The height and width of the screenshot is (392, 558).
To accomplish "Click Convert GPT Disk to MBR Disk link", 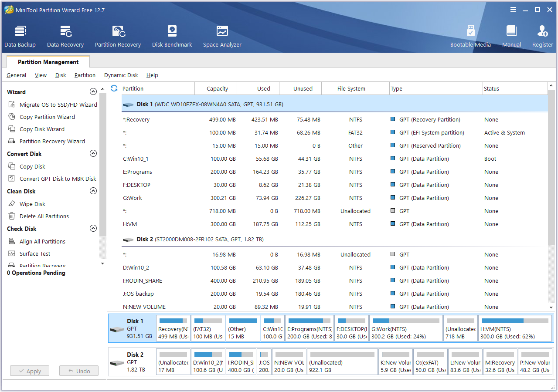I will tap(58, 179).
